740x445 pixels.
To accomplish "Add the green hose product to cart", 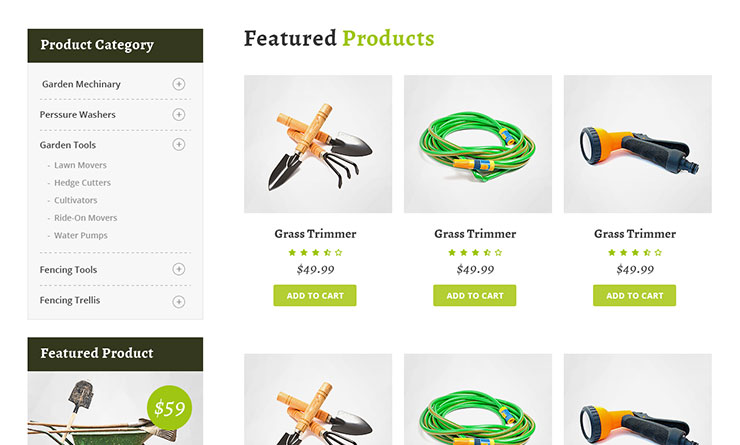I will [475, 295].
